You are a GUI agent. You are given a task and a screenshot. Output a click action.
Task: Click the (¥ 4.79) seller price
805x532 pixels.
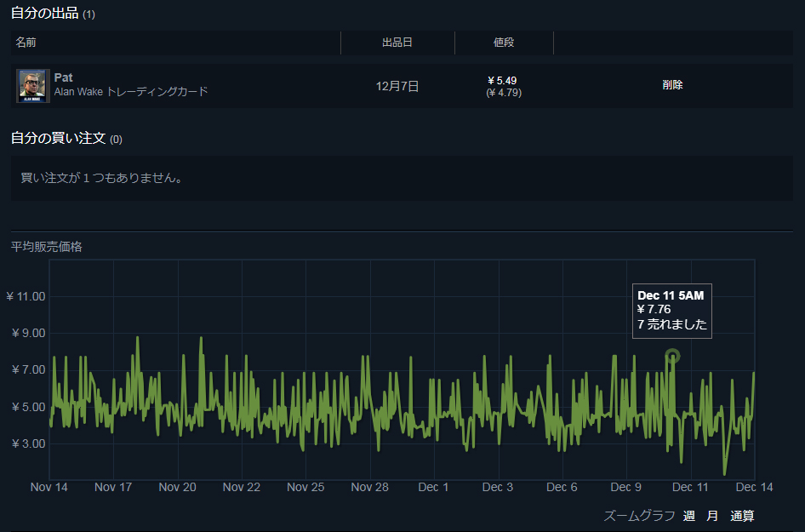pyautogui.click(x=504, y=93)
